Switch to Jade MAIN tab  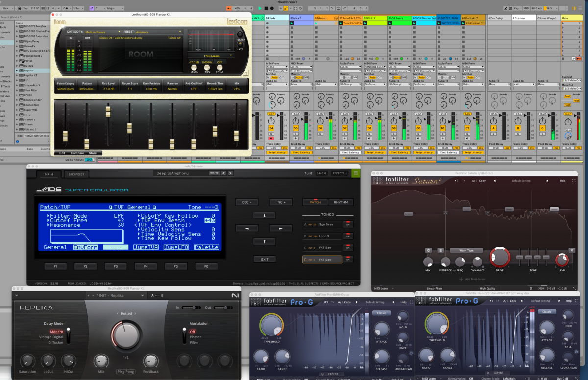[49, 174]
